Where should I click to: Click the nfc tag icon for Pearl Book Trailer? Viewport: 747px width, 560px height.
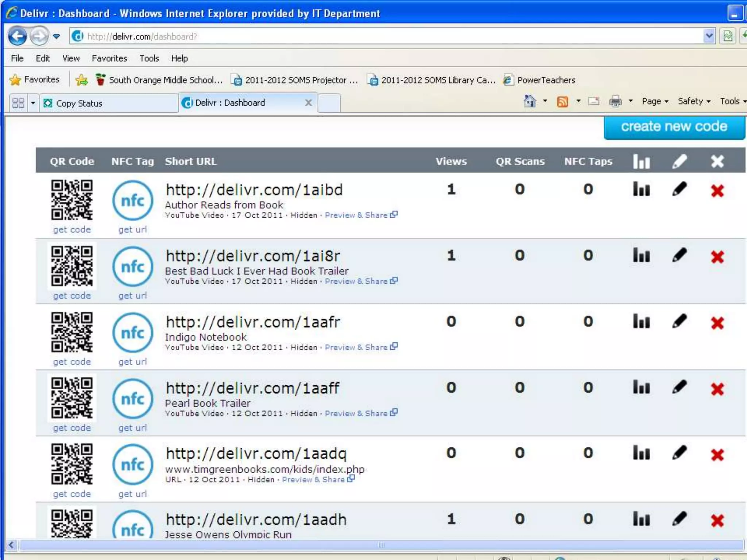click(x=133, y=398)
